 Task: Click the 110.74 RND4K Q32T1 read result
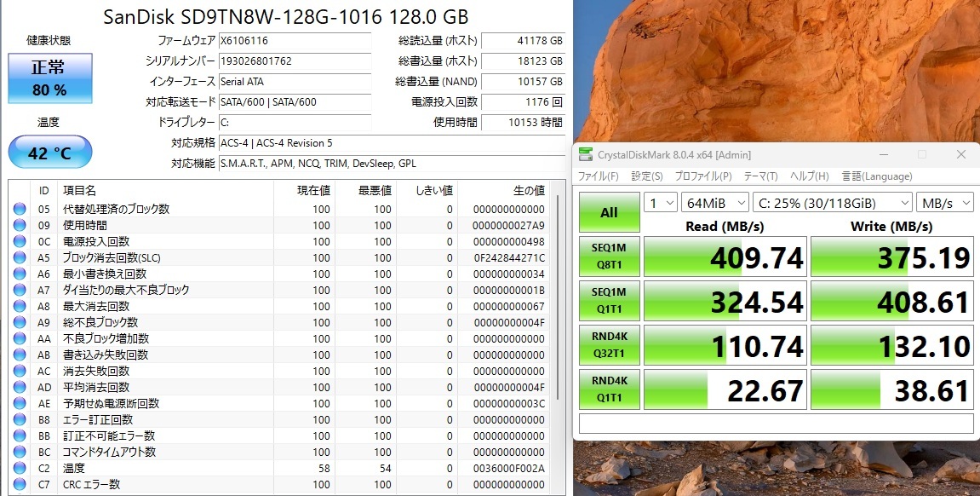tap(725, 345)
